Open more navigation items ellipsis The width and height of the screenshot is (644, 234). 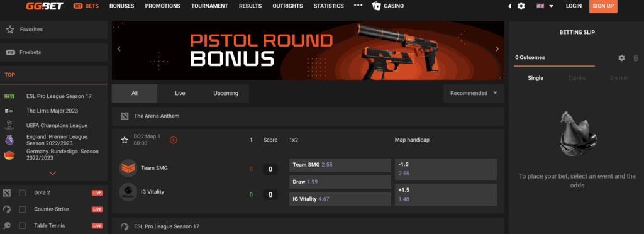click(x=358, y=6)
